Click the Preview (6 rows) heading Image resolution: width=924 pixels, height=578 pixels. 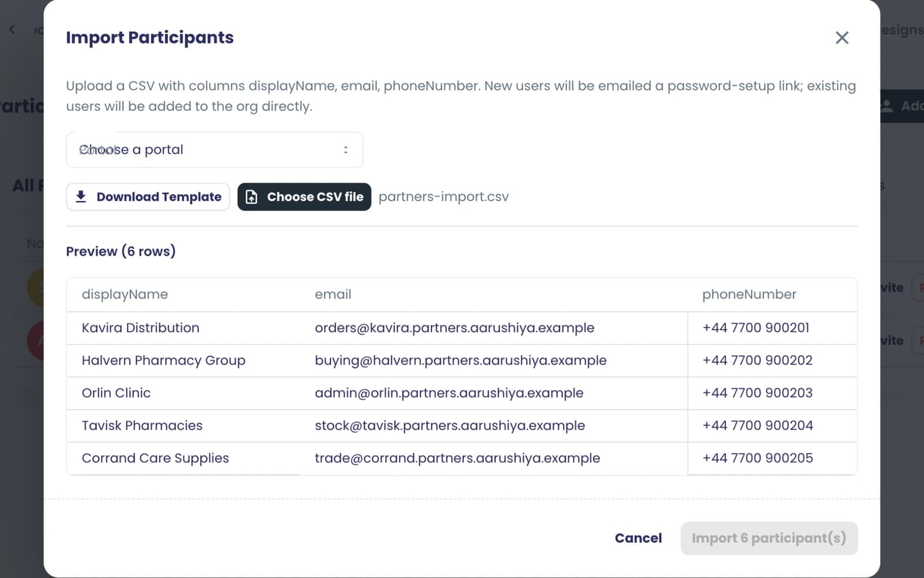121,251
